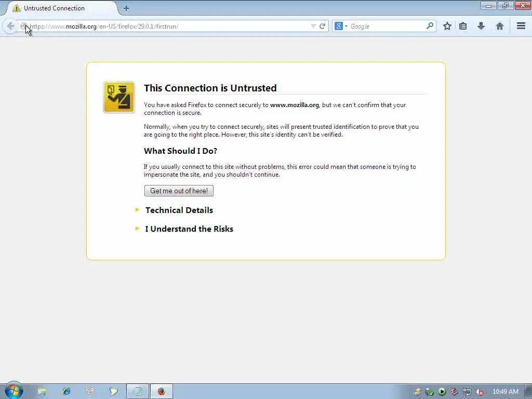Click the tab's warning triangle icon
This screenshot has height=399, width=532.
pos(16,8)
